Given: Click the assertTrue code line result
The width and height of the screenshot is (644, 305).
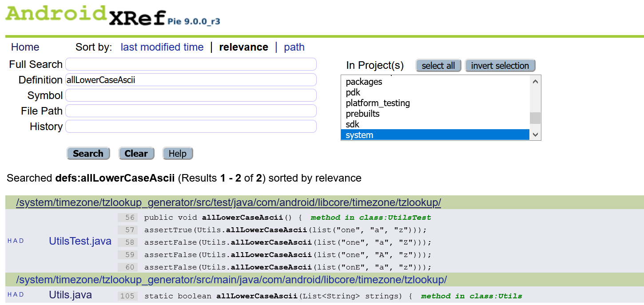Looking at the screenshot, I should 286,230.
